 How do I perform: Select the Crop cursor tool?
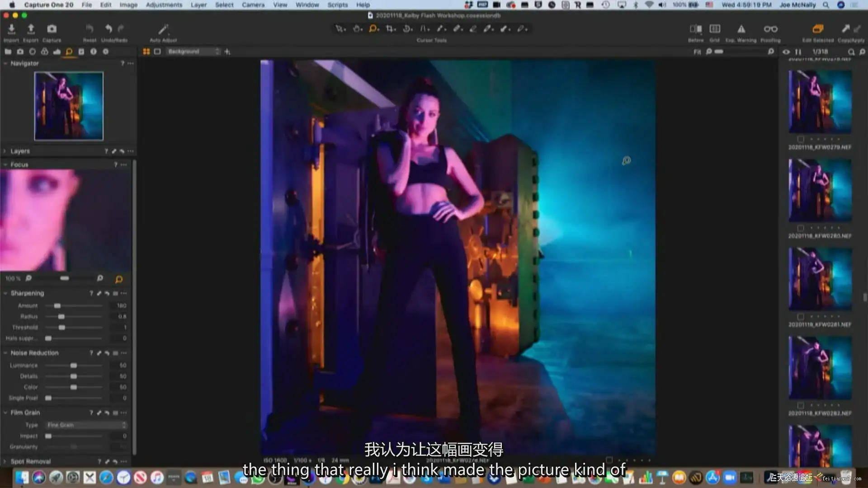point(390,29)
